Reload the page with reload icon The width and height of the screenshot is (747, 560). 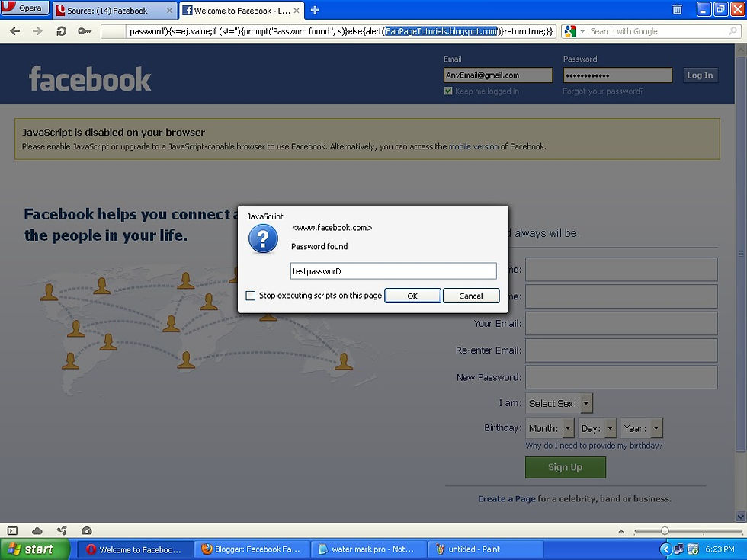point(61,31)
